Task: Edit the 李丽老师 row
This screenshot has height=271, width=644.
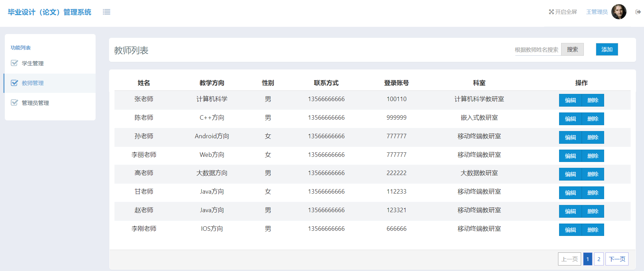Action: (x=570, y=156)
